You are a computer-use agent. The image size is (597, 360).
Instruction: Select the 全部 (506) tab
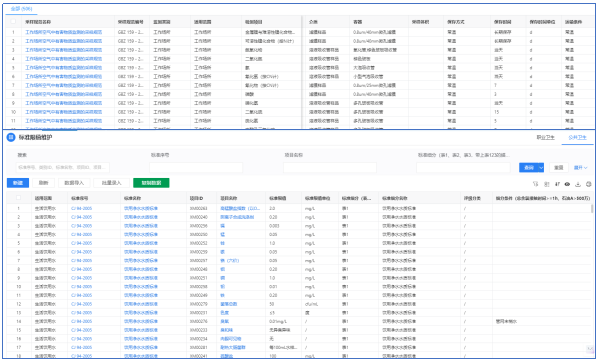click(21, 8)
